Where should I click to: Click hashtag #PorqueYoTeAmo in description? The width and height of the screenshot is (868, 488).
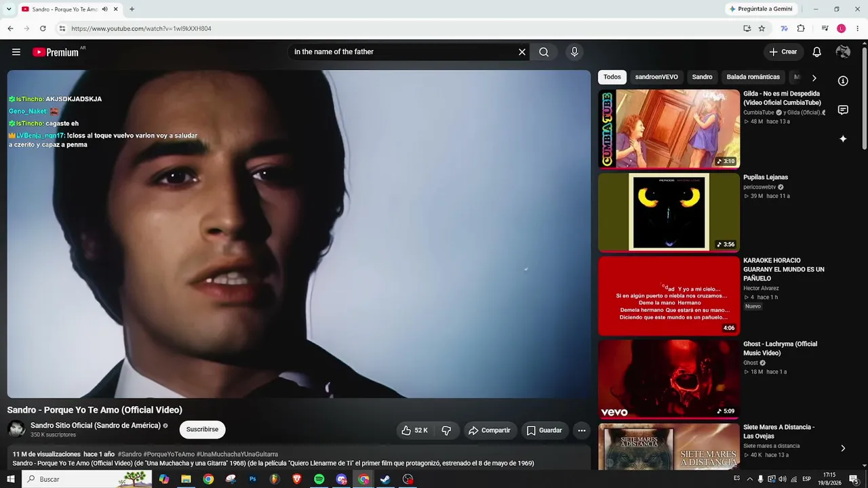point(169,454)
